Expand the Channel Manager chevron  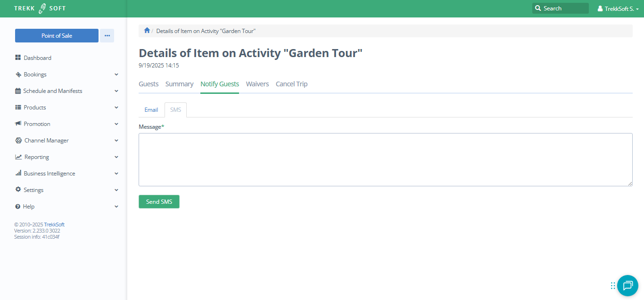pos(116,141)
